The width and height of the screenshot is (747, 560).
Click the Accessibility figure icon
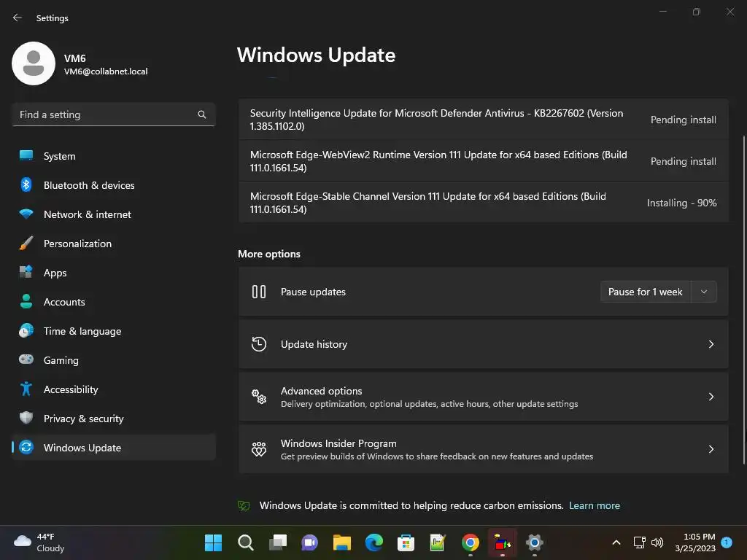[26, 389]
